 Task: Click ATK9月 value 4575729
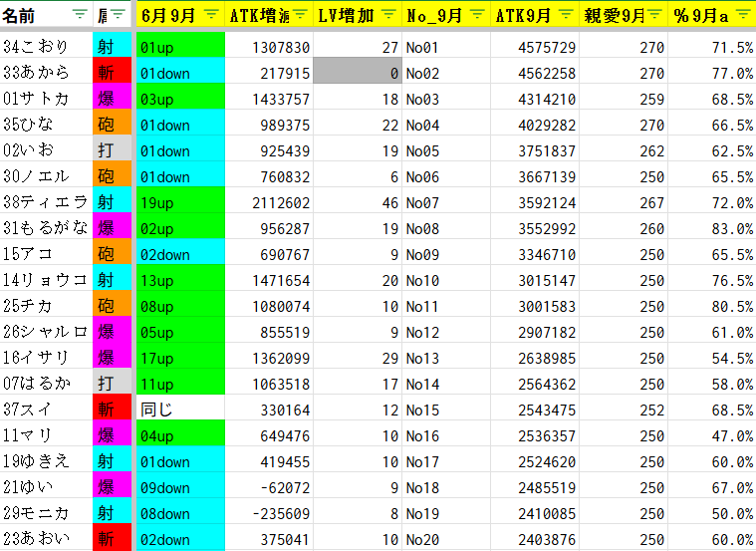[536, 47]
